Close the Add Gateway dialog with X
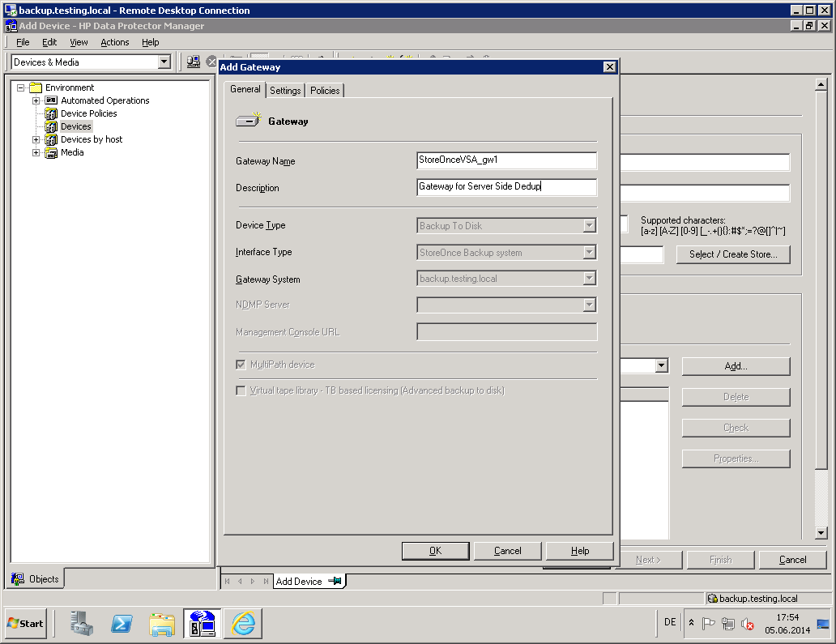This screenshot has width=836, height=644. (x=609, y=66)
